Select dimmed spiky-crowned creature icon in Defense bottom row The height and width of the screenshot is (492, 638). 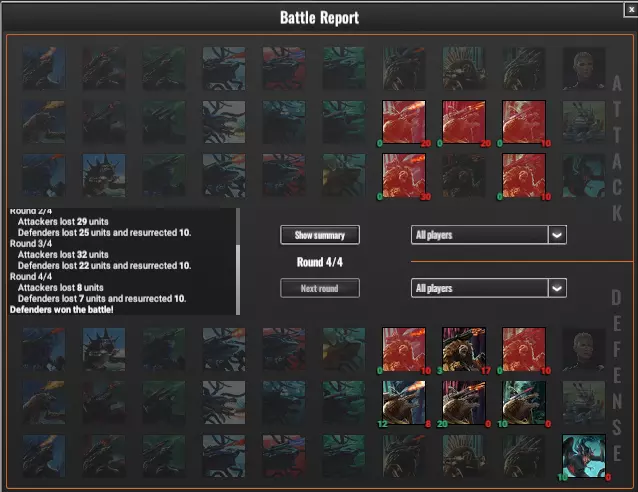click(464, 456)
